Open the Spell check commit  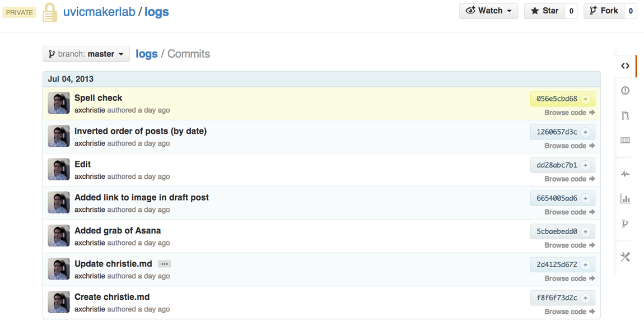(98, 98)
